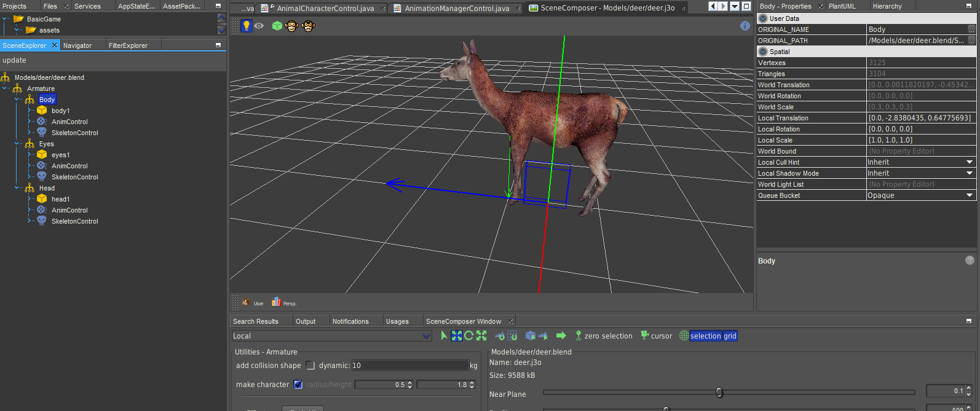Click the User view monkey icon
980x411 pixels.
coord(246,302)
